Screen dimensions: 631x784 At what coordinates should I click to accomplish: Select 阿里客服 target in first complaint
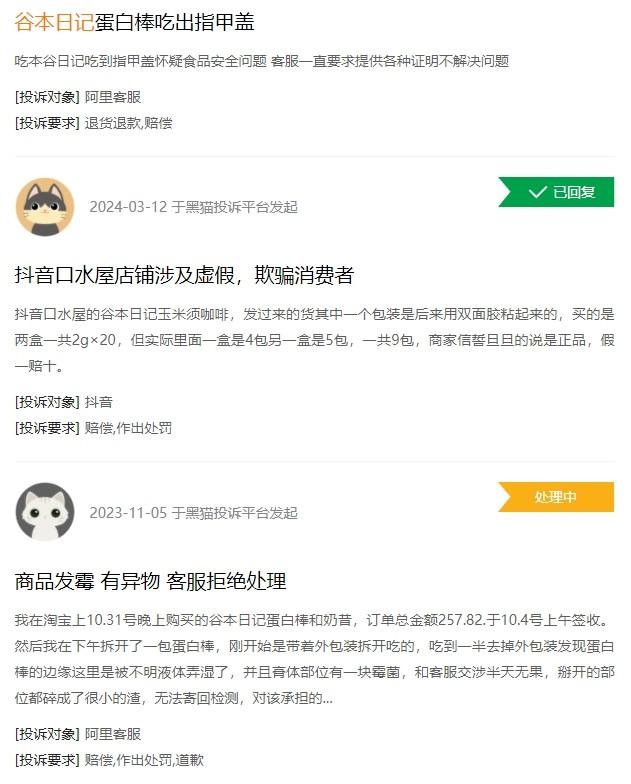[112, 97]
